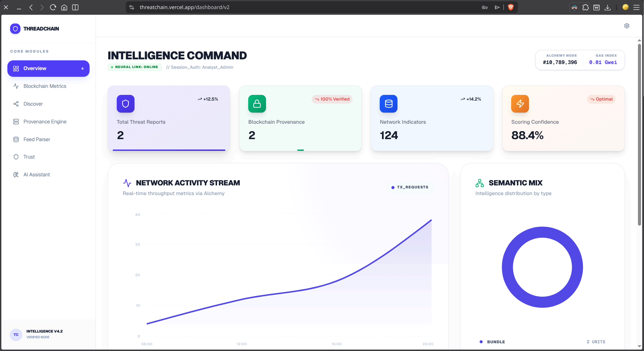Click the Semantic Mix network icon

pyautogui.click(x=480, y=183)
